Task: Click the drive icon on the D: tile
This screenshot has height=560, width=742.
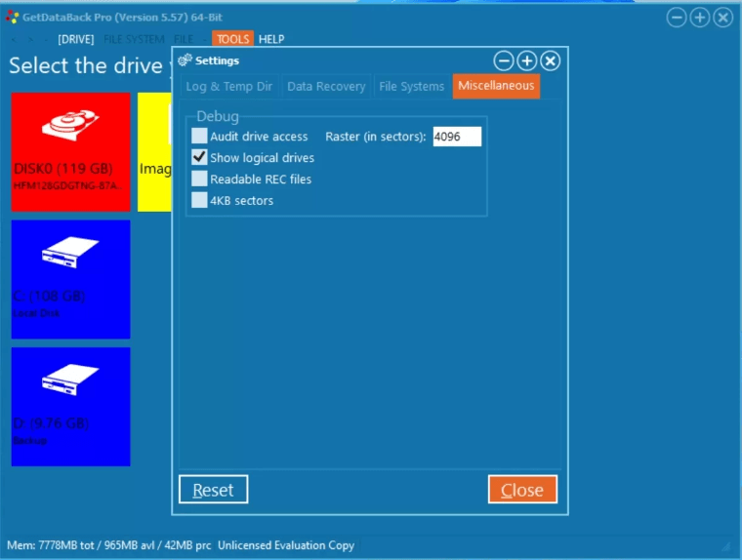Action: pyautogui.click(x=70, y=380)
